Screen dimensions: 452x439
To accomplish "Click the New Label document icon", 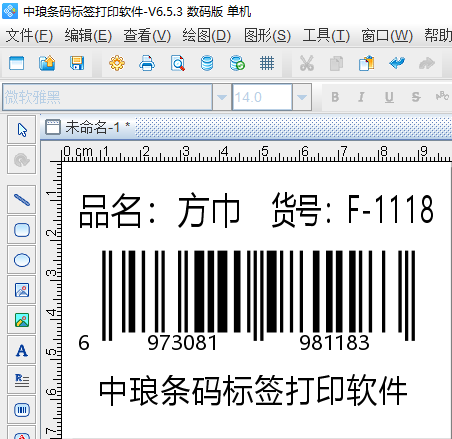I will coord(16,63).
